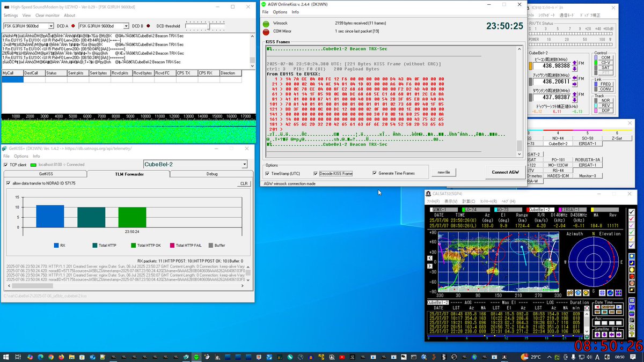Click Connect AGW button
This screenshot has width=644, height=362.
(505, 172)
